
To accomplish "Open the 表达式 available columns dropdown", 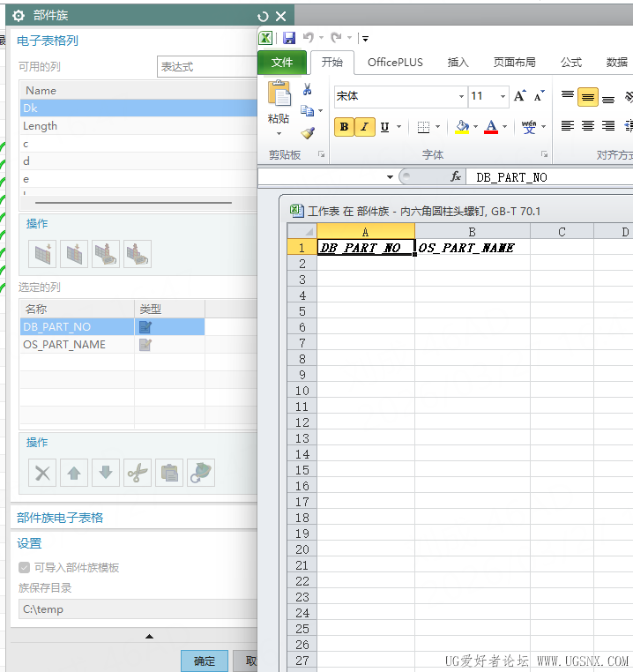I will coord(207,67).
